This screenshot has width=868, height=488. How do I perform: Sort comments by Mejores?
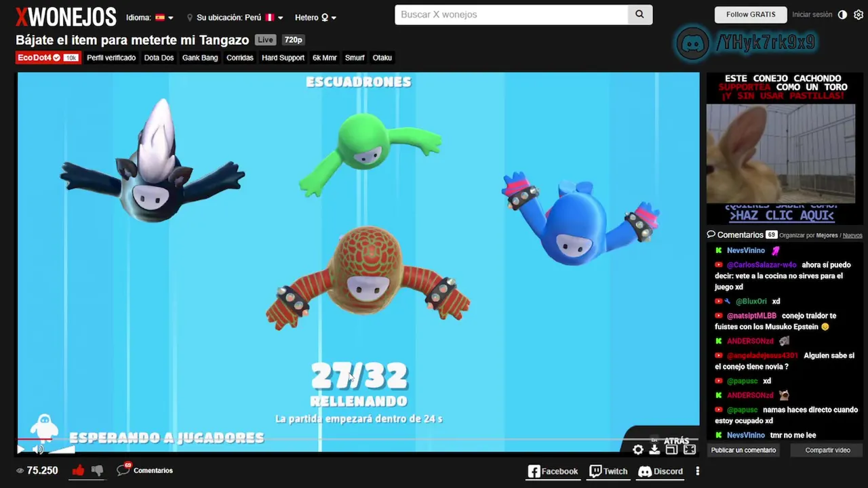(x=827, y=235)
